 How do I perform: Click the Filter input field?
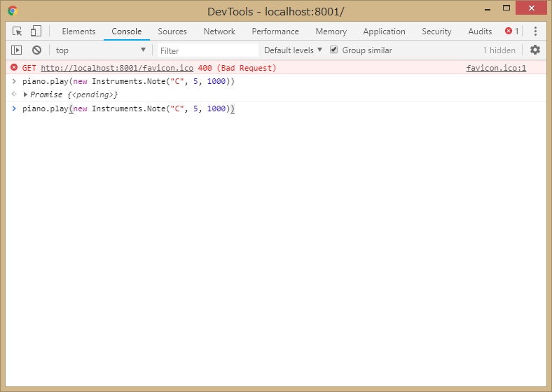click(207, 50)
